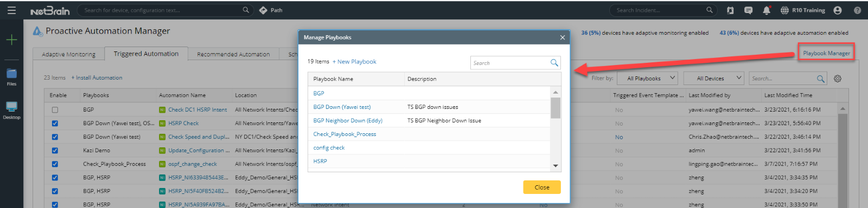The height and width of the screenshot is (208, 868).
Task: Open the config check playbook link
Action: tap(329, 147)
